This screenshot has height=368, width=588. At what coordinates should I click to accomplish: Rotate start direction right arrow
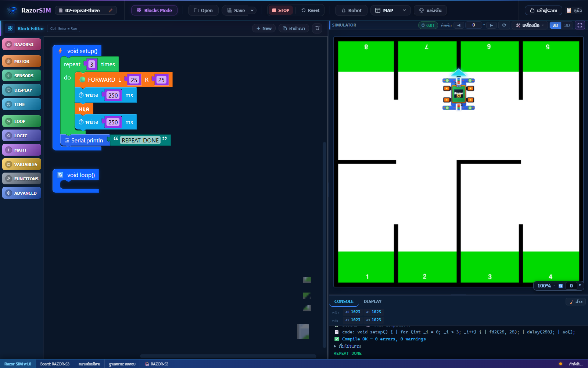(491, 25)
